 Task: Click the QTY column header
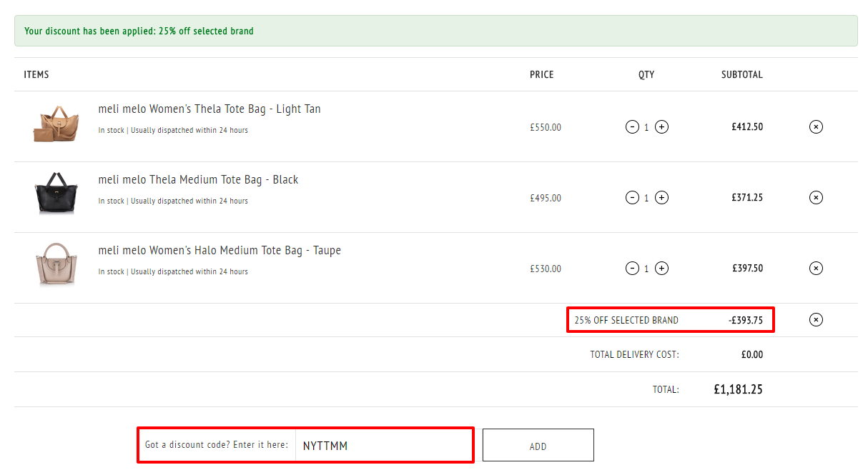646,75
